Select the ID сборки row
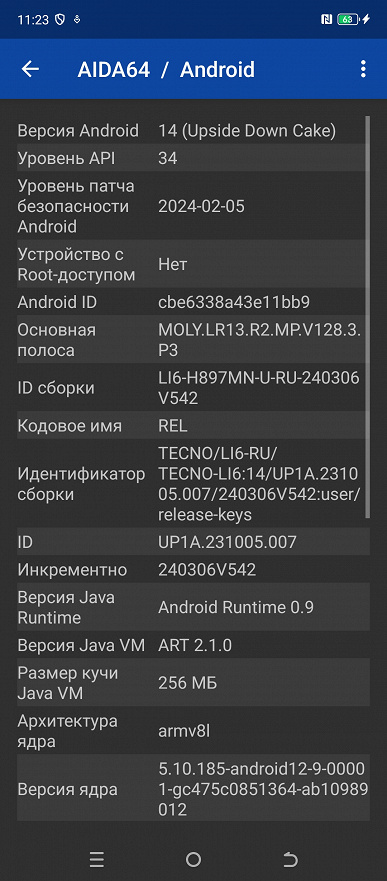This screenshot has width=387, height=881. (193, 388)
